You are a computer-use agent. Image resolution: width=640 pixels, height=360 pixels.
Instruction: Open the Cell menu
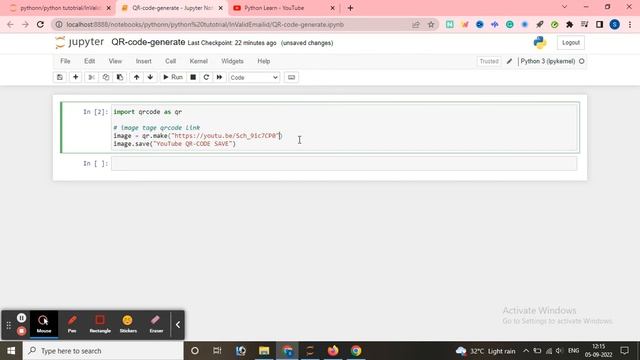click(x=171, y=61)
